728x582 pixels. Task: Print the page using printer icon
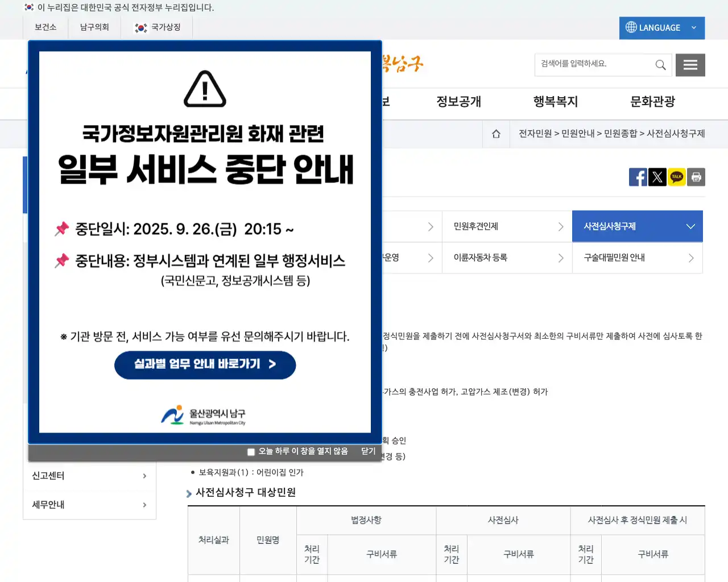click(696, 177)
